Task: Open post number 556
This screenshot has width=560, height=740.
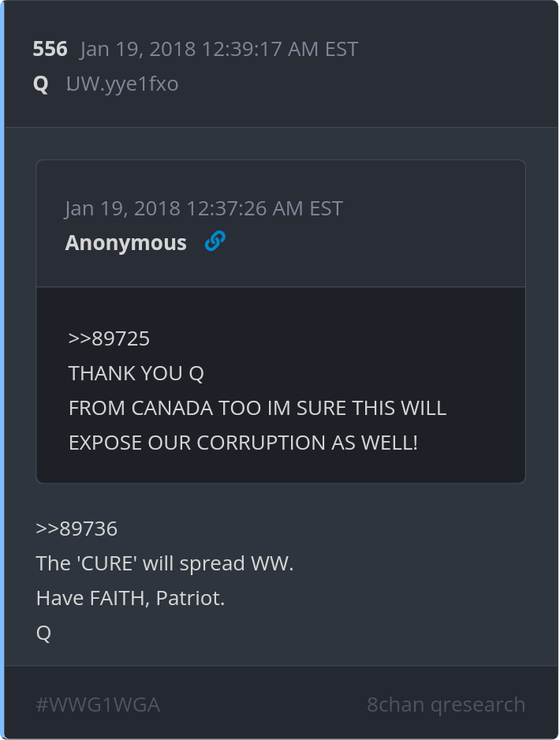Action: (x=50, y=49)
